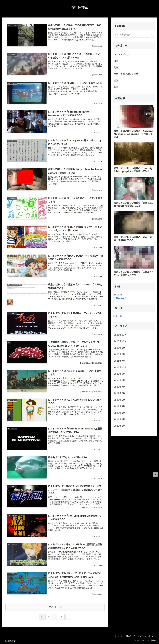Open the EVRレース article title
The image size is (159, 644).
pyautogui.click(x=75, y=83)
